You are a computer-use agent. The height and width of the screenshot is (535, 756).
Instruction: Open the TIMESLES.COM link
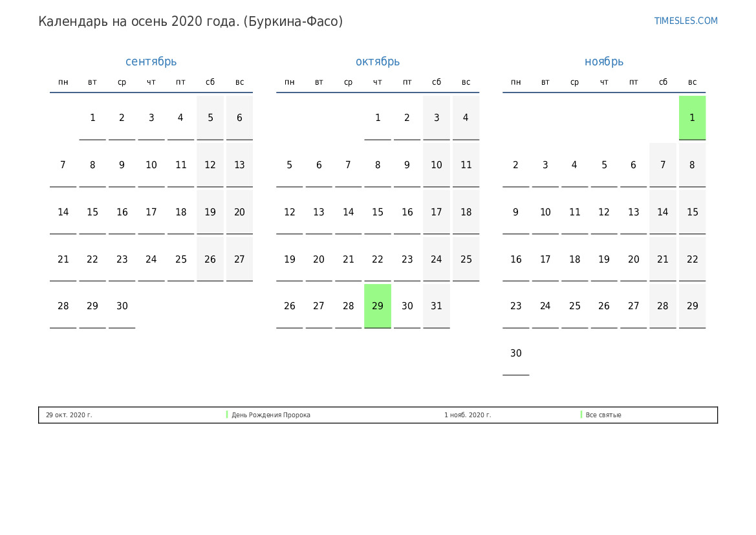click(686, 21)
